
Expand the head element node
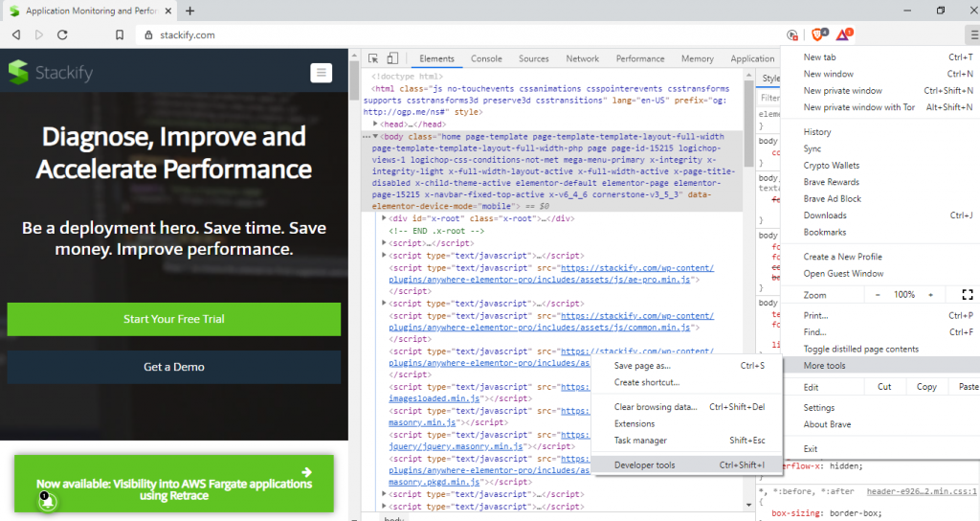[375, 124]
